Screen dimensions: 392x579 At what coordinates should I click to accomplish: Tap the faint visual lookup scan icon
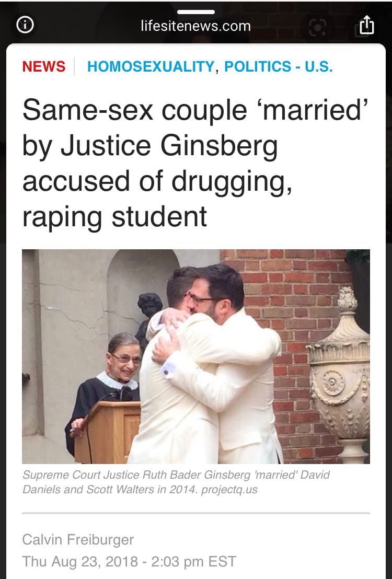click(318, 27)
